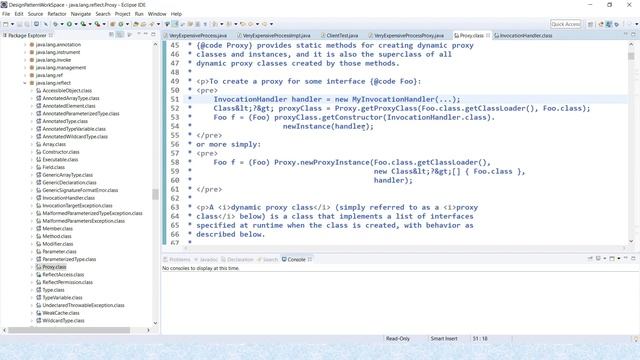Image resolution: width=640 pixels, height=360 pixels.
Task: Close the Proxy.class editor tab
Action: point(488,36)
